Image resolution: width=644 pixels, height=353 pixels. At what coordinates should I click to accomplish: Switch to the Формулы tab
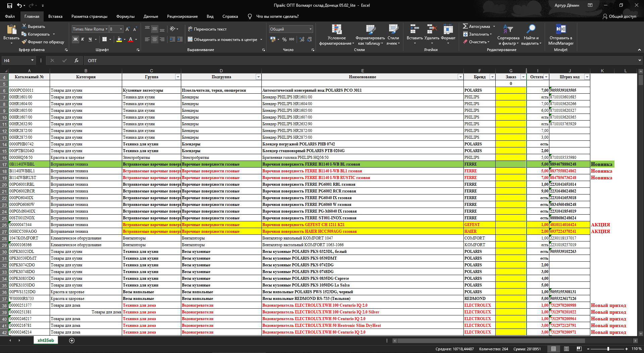coord(126,16)
